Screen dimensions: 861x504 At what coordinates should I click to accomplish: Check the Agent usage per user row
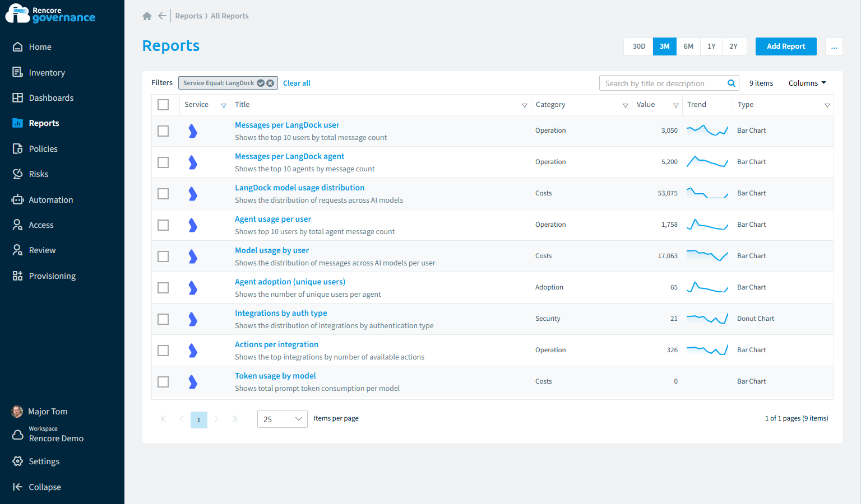tap(163, 225)
